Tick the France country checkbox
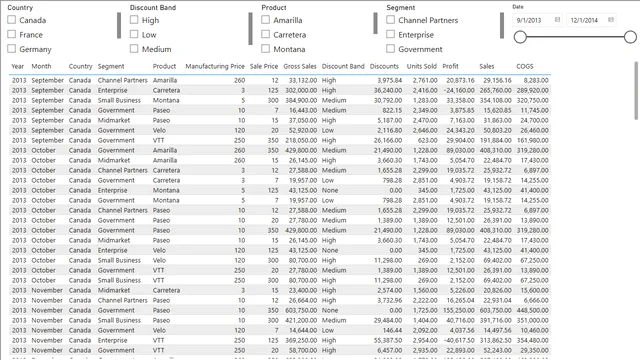The width and height of the screenshot is (640, 360). coord(11,34)
